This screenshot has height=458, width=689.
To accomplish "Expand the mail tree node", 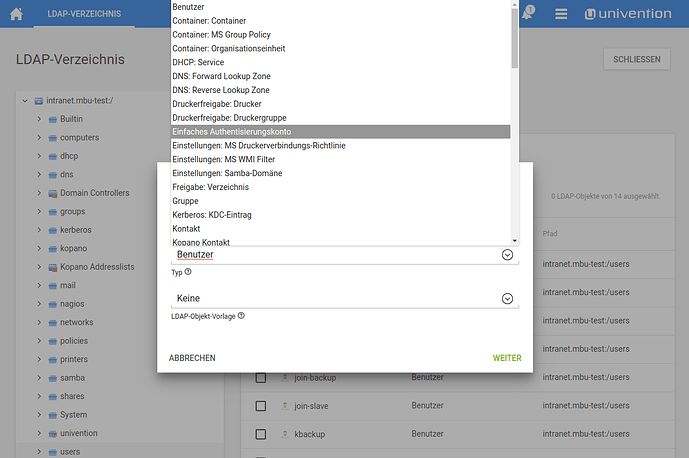I will click(x=39, y=285).
